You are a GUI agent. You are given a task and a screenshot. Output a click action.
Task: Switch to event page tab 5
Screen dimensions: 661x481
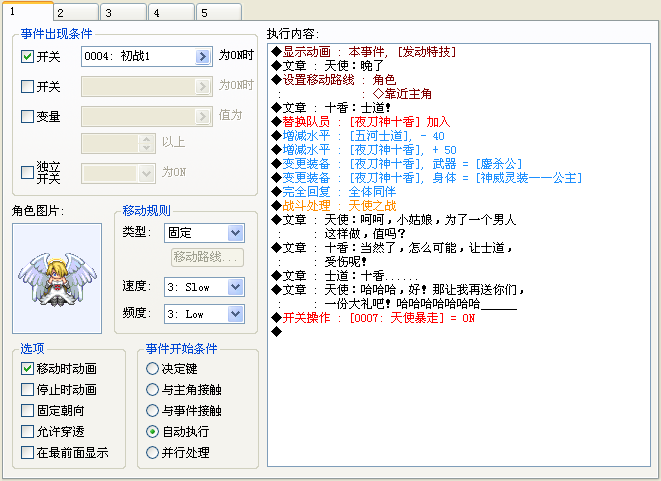point(219,12)
